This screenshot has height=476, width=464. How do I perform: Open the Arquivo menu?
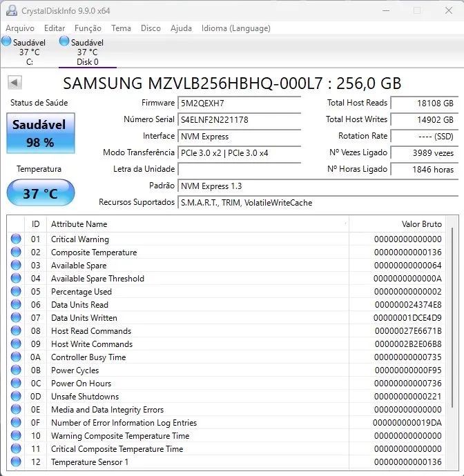pyautogui.click(x=20, y=28)
